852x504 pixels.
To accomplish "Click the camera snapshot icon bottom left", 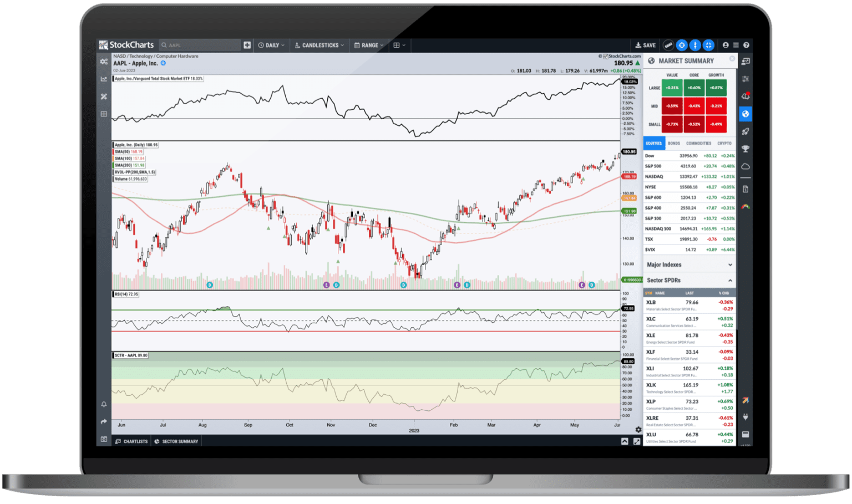I will 104,439.
